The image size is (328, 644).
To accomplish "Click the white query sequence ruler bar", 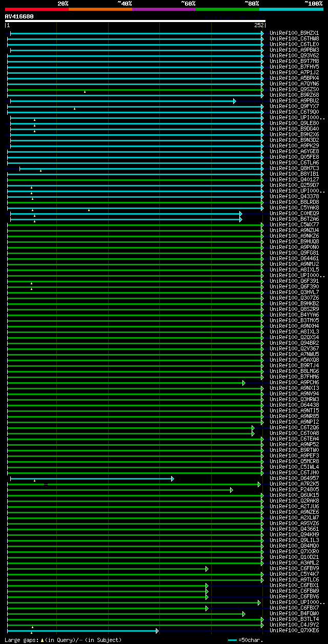I will point(135,21).
